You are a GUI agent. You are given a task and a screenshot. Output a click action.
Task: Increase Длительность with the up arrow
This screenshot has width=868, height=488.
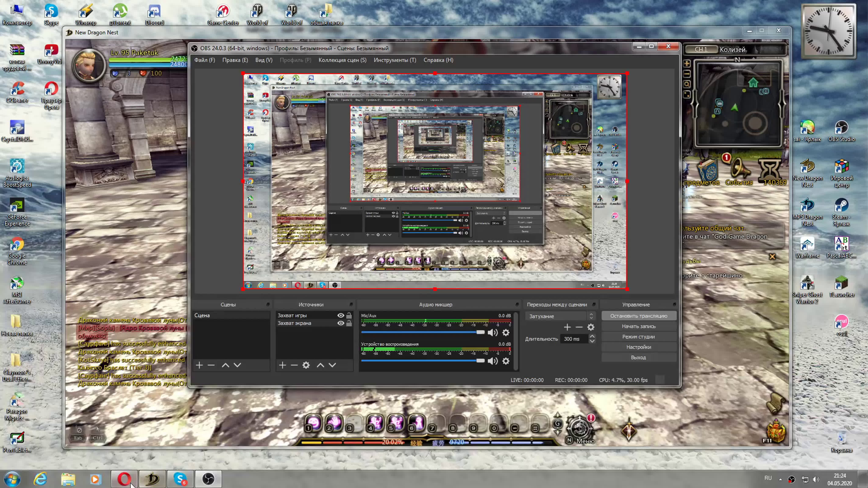tap(592, 336)
